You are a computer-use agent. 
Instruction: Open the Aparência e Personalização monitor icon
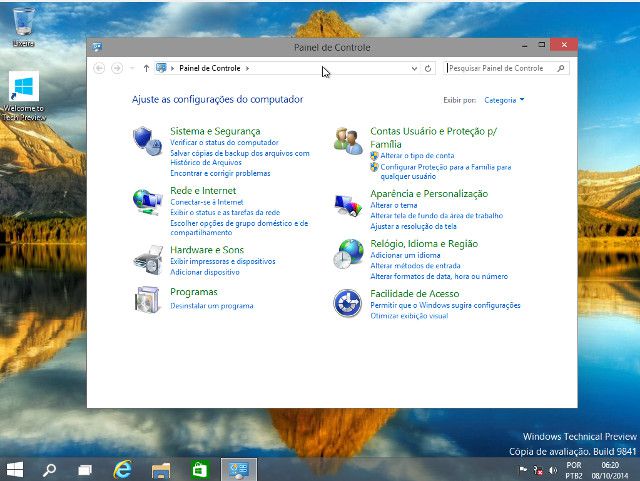click(x=348, y=205)
